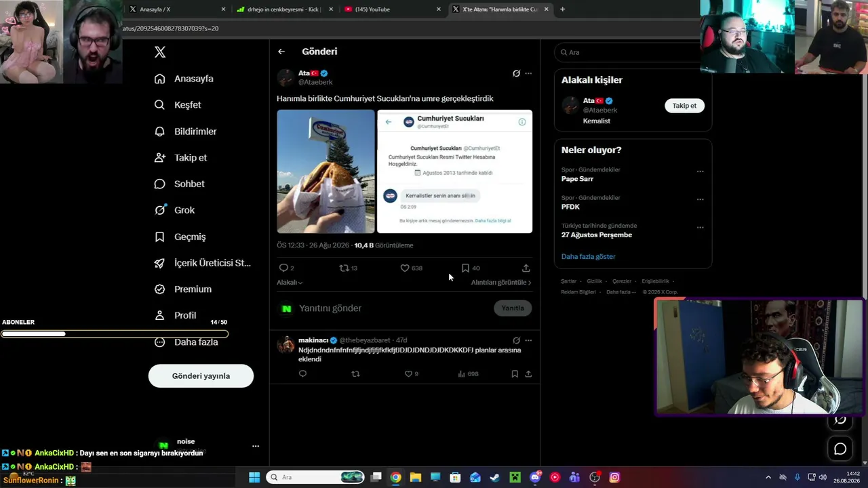Repost makinacı's comment
This screenshot has width=868, height=488.
click(x=355, y=374)
